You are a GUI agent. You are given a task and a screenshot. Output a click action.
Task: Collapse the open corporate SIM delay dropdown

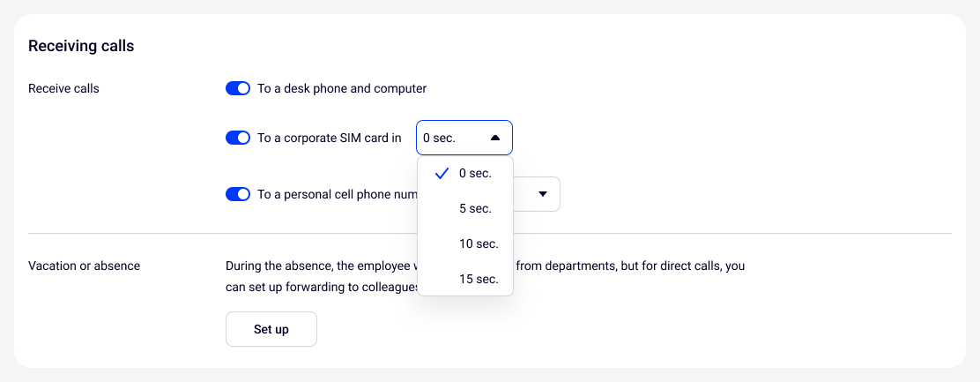tap(464, 138)
